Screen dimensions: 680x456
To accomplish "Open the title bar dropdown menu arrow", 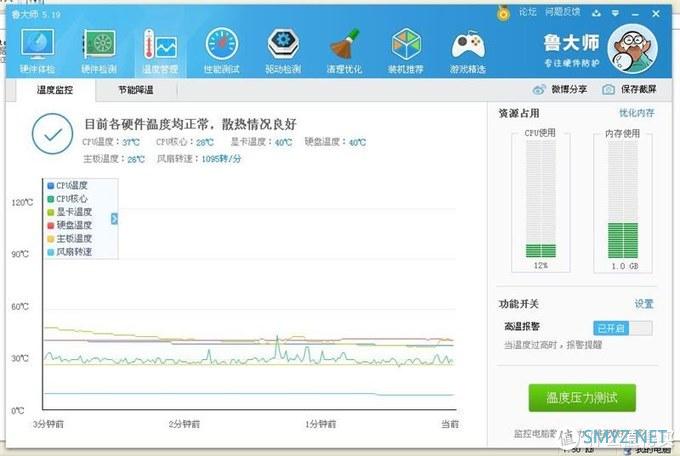I will tap(615, 13).
